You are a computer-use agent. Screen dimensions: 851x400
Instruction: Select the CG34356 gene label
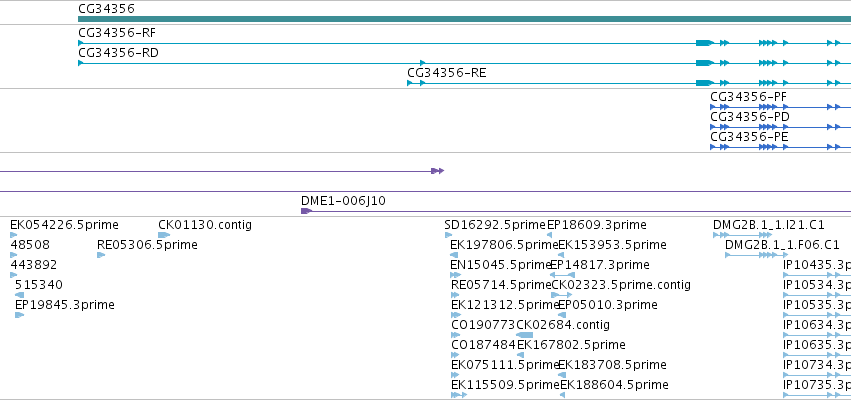tap(106, 9)
